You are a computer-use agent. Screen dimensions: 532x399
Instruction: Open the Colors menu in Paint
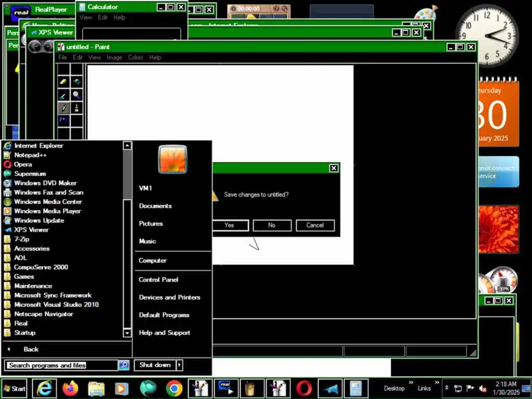pyautogui.click(x=136, y=57)
